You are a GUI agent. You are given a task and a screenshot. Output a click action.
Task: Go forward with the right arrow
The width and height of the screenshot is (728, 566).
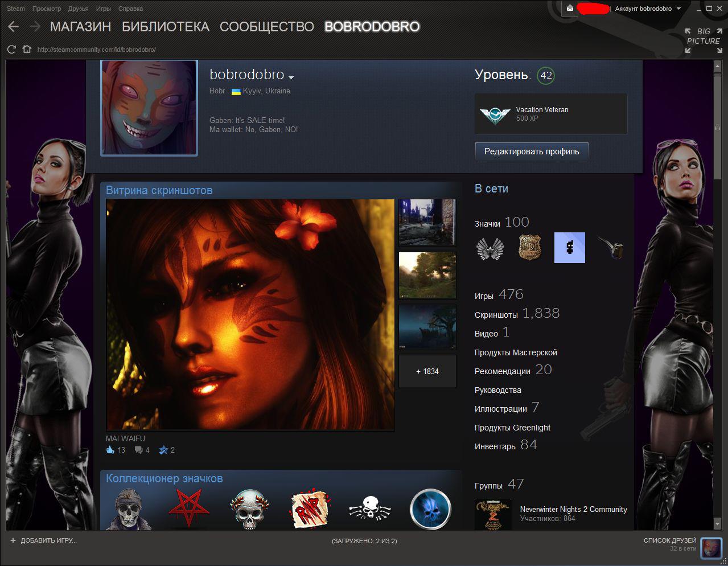pos(35,27)
